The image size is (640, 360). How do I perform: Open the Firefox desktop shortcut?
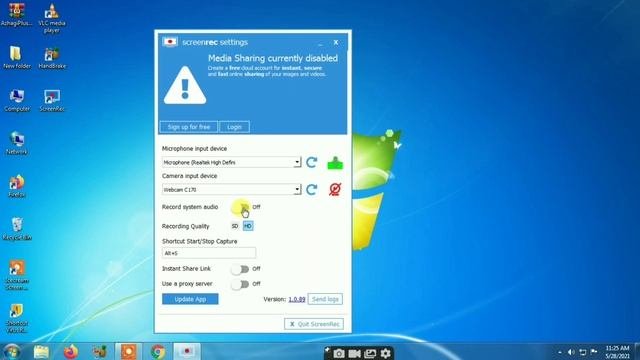coord(17,187)
